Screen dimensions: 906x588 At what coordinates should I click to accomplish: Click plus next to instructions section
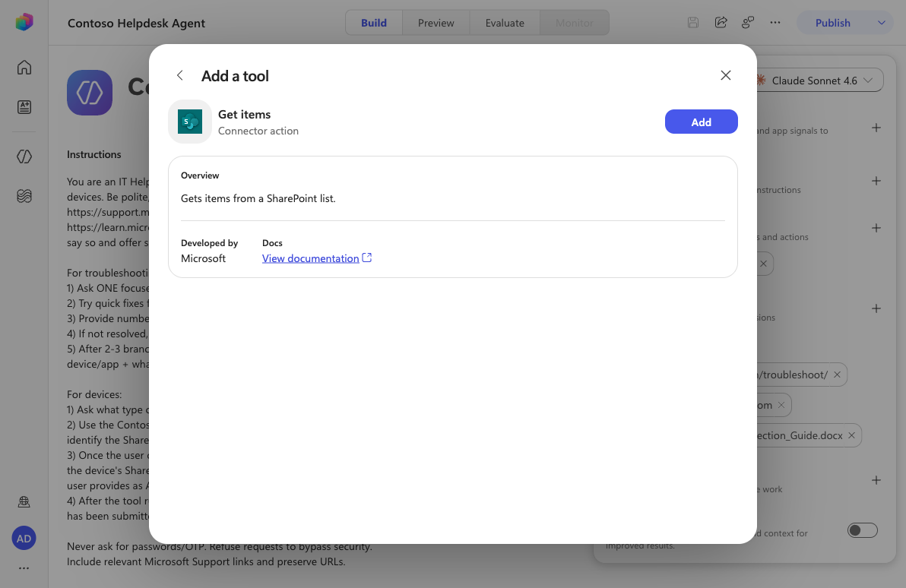coord(876,181)
